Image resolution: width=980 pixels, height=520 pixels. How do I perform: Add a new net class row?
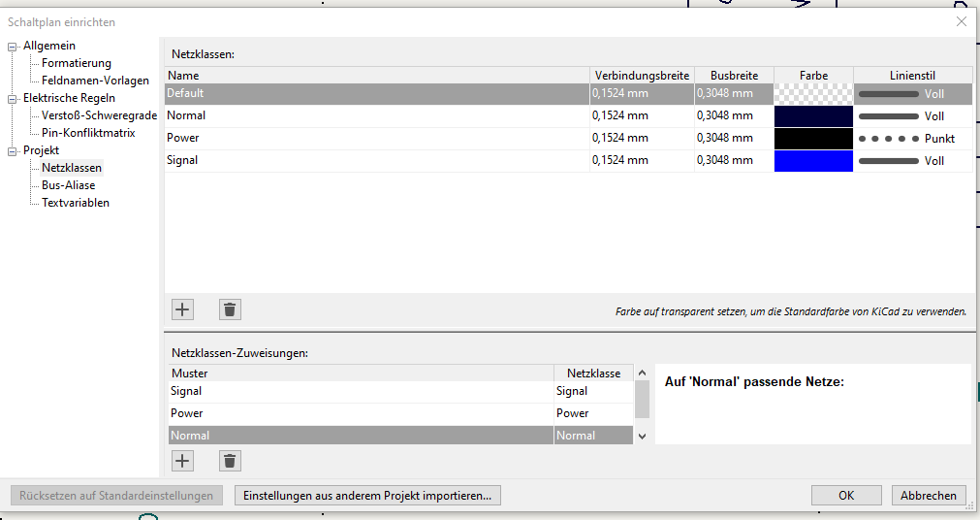click(182, 309)
